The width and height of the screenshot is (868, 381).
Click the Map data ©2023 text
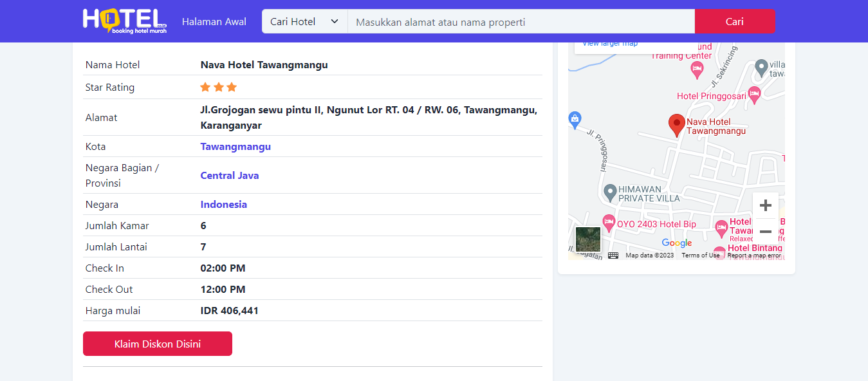tap(650, 256)
